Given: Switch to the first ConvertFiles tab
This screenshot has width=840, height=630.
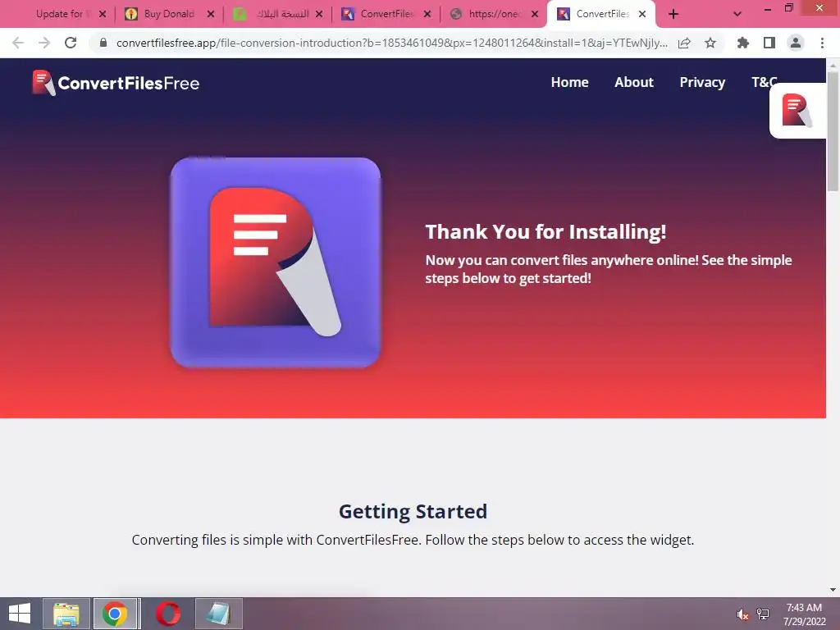Looking at the screenshot, I should click(x=386, y=14).
